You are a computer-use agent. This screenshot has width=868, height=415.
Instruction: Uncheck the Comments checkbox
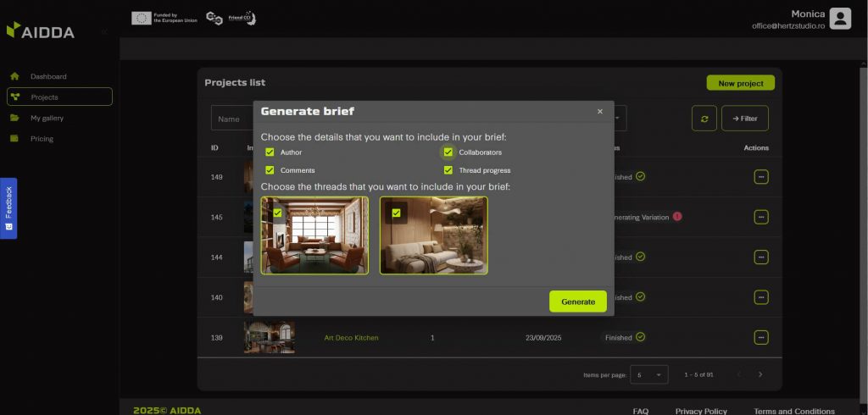(270, 170)
